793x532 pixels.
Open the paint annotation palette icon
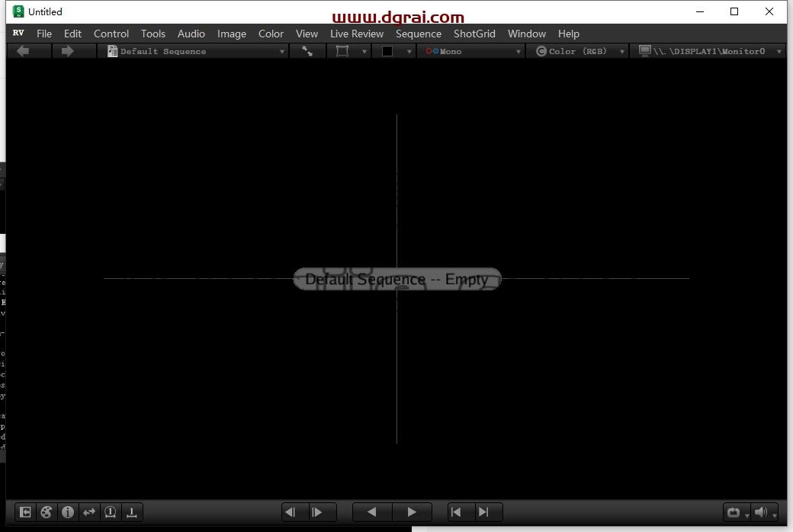click(46, 512)
